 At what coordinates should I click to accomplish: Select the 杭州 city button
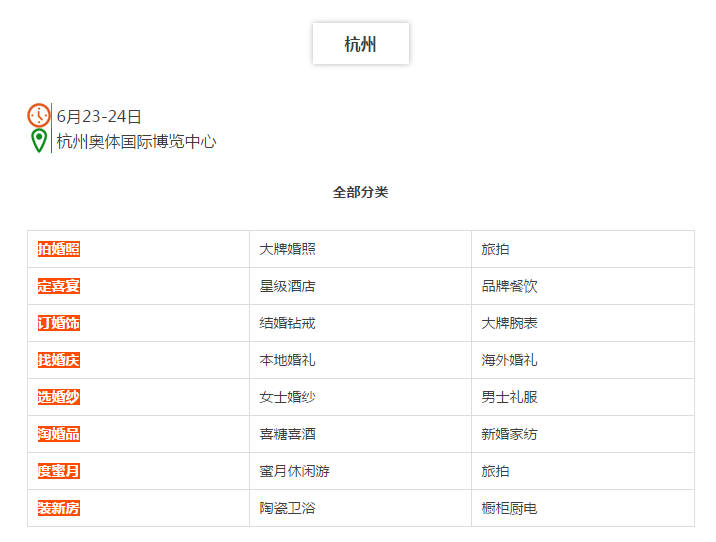tap(361, 44)
